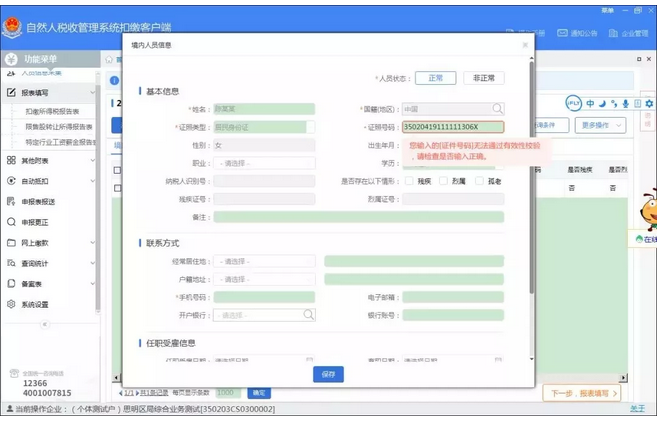The image size is (662, 421).
Task: Click the 自动抵扣 circular icon
Action: point(11,181)
